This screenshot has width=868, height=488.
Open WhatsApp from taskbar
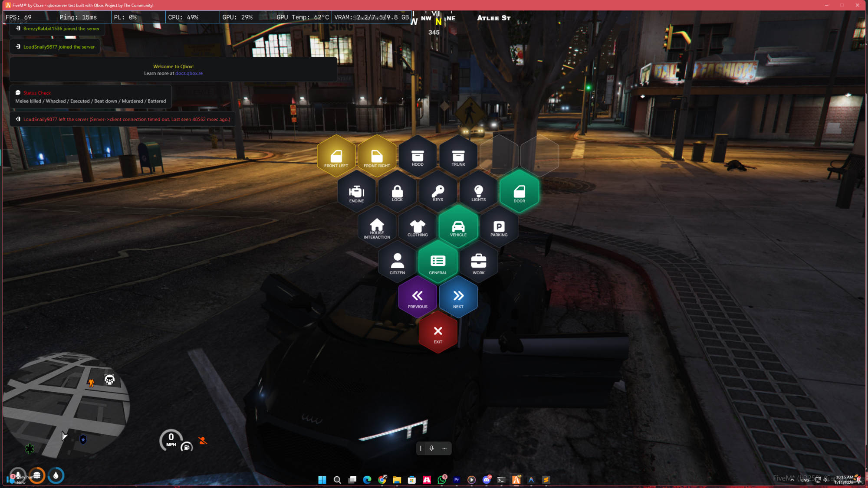(x=442, y=480)
